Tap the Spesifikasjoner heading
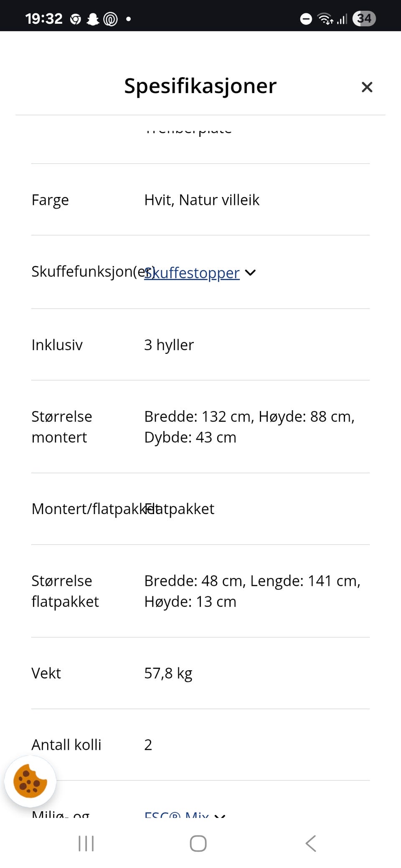The height and width of the screenshot is (868, 401). click(200, 86)
